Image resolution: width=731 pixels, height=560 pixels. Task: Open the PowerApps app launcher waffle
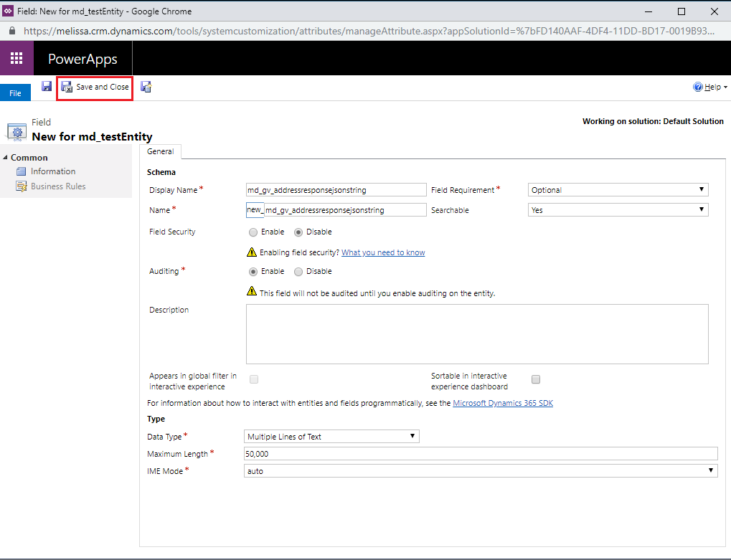pos(16,58)
